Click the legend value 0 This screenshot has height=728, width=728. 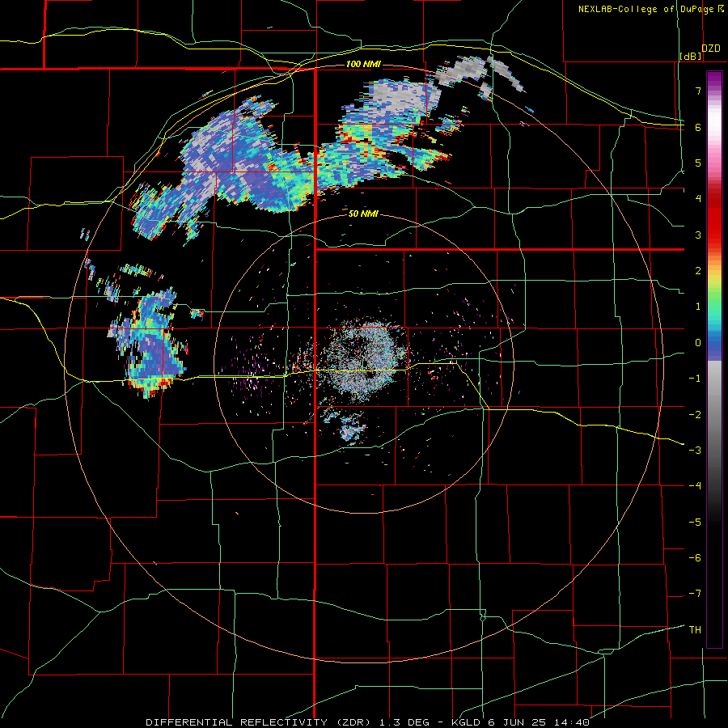(x=698, y=343)
